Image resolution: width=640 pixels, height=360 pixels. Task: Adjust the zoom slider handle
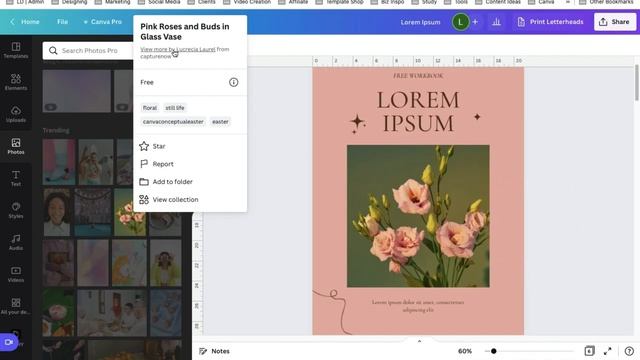click(x=493, y=351)
